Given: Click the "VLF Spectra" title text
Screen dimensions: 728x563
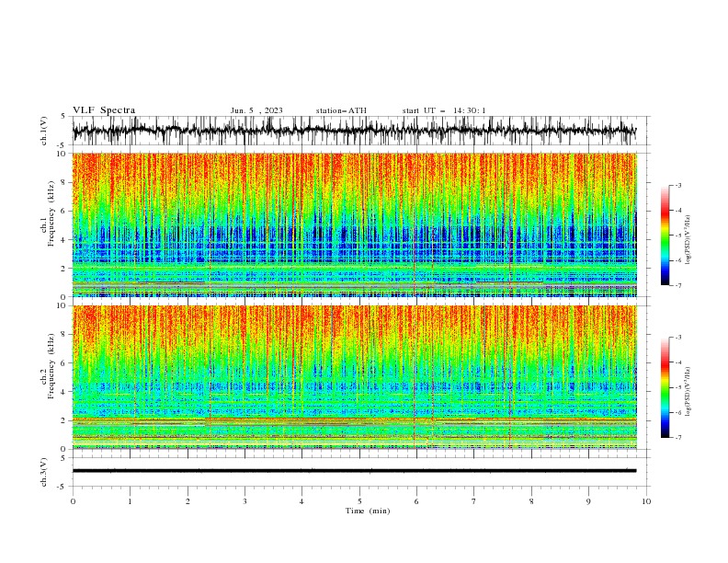Looking at the screenshot, I should tap(104, 110).
